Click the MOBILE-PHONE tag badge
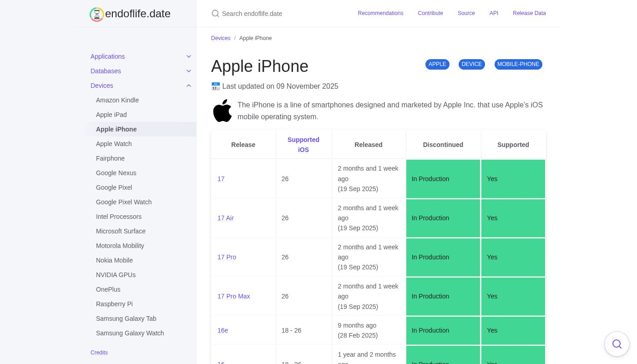This screenshot has height=364, width=637. click(x=518, y=64)
